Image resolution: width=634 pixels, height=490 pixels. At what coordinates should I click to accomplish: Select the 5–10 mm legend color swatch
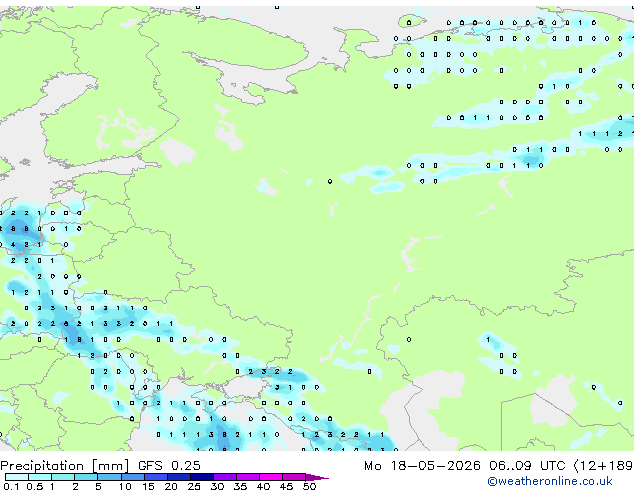coord(109,477)
